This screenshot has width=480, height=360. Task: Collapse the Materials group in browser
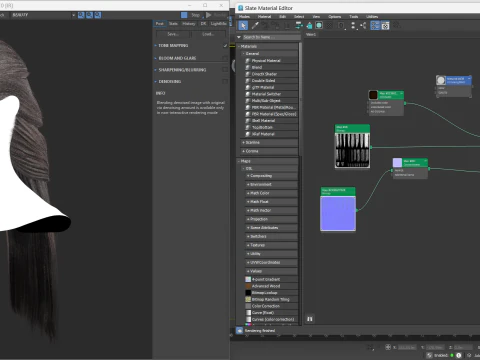(239, 46)
